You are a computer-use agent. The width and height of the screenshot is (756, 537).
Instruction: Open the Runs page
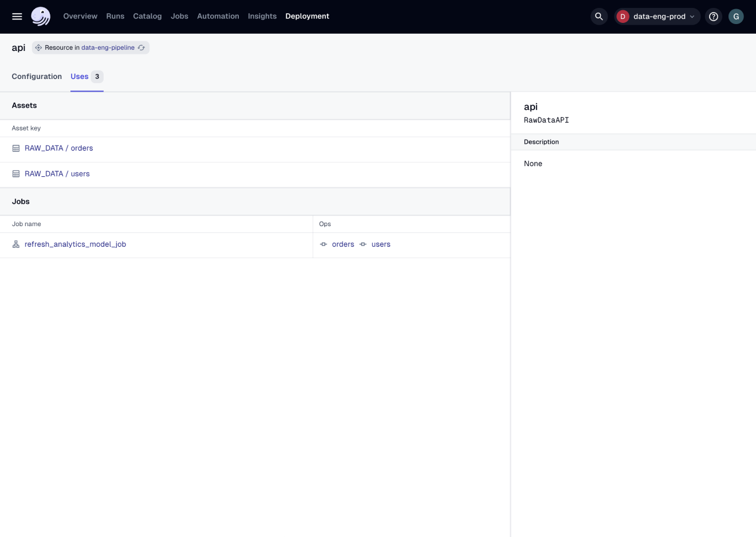(115, 16)
